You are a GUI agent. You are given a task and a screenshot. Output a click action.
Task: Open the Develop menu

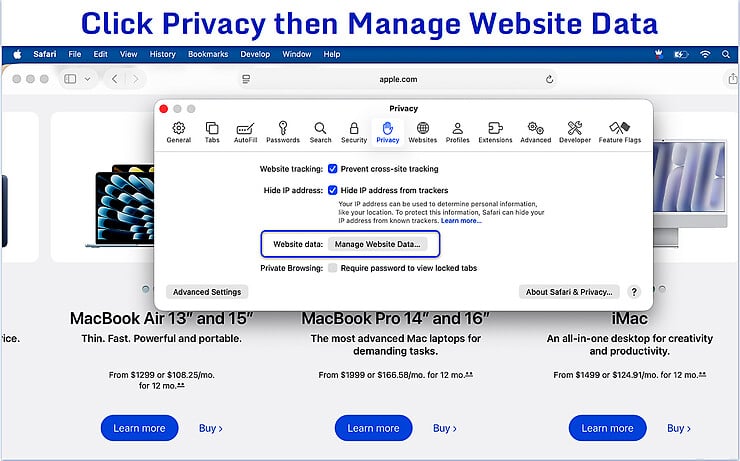(x=255, y=54)
